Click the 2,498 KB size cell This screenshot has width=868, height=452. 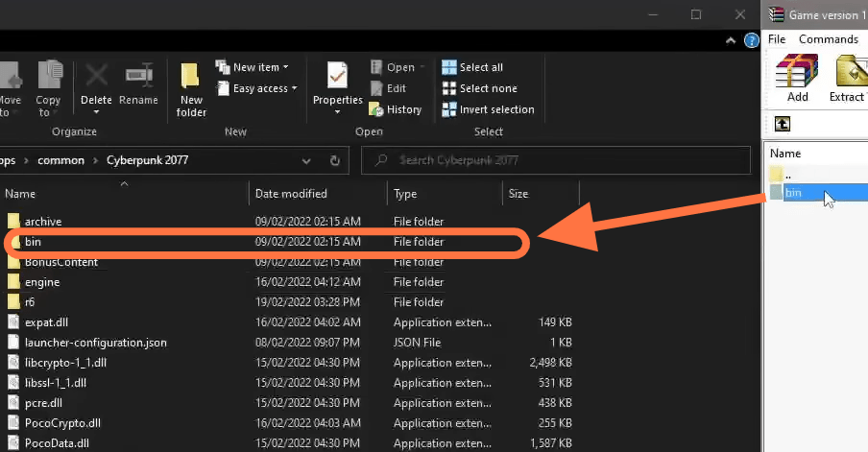(x=551, y=363)
